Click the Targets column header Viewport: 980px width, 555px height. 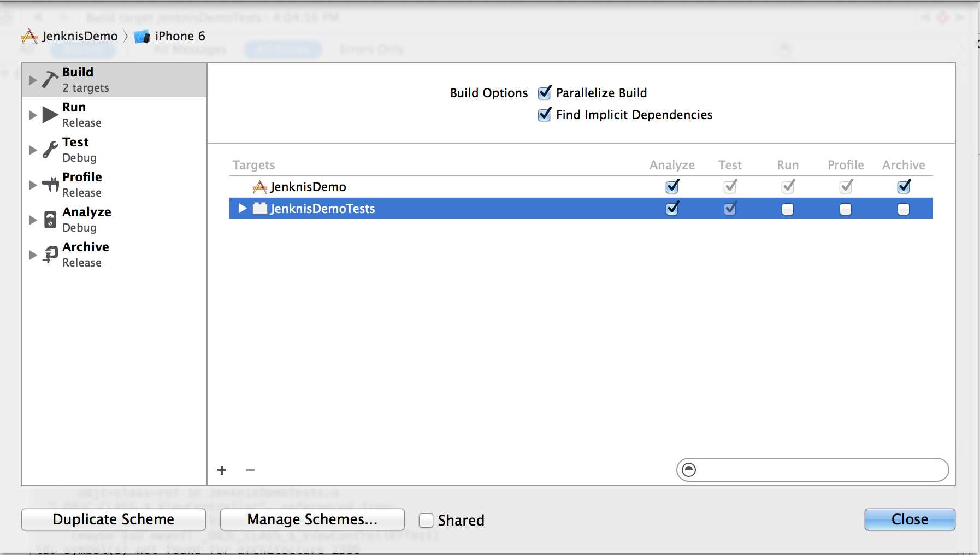pos(253,165)
